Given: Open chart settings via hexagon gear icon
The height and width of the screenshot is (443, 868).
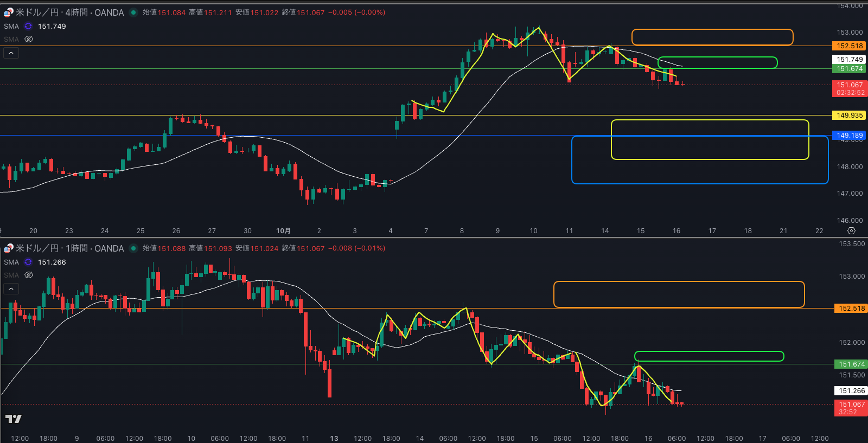Looking at the screenshot, I should click(851, 231).
